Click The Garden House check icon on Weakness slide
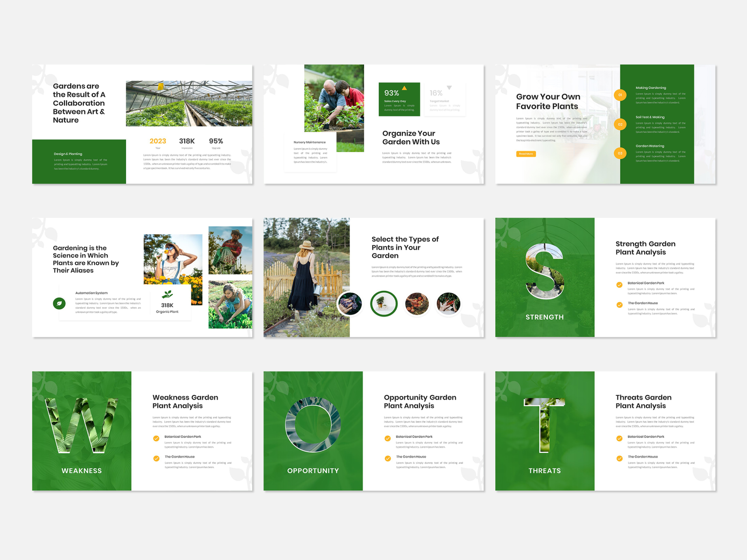Image resolution: width=747 pixels, height=560 pixels. pos(156,459)
